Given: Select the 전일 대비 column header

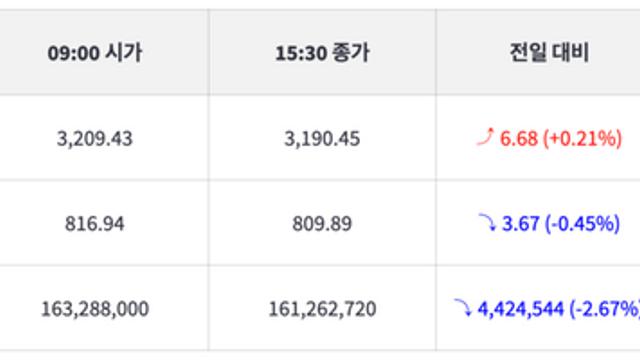Looking at the screenshot, I should pyautogui.click(x=549, y=53).
